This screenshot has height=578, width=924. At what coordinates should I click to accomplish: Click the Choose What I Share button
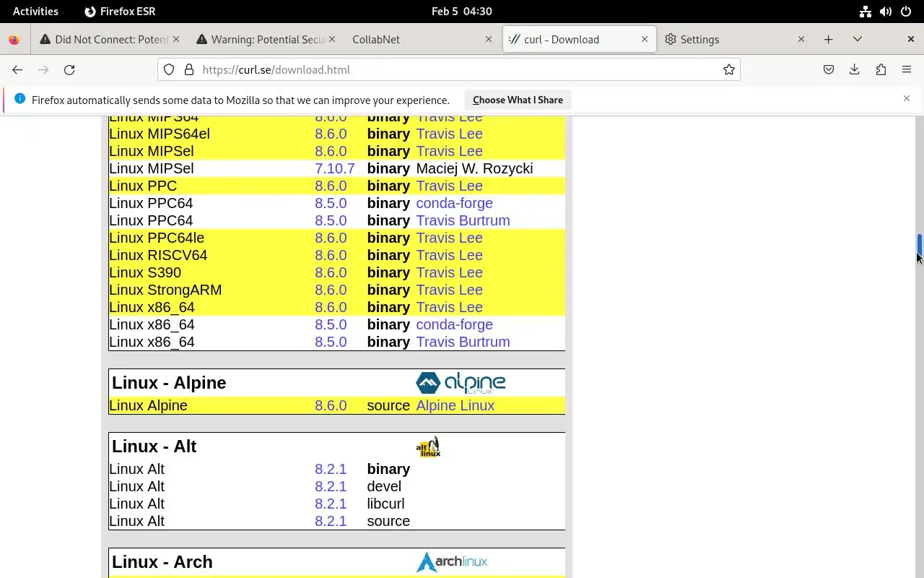[518, 100]
